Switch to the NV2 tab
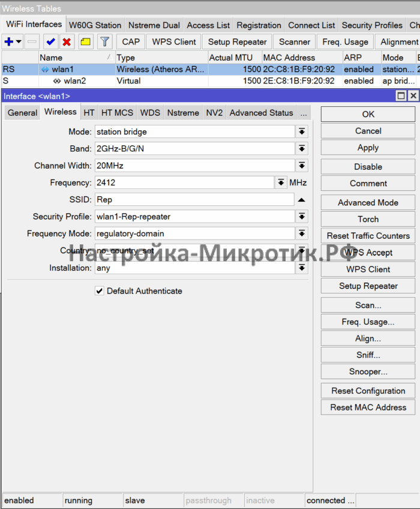 215,113
